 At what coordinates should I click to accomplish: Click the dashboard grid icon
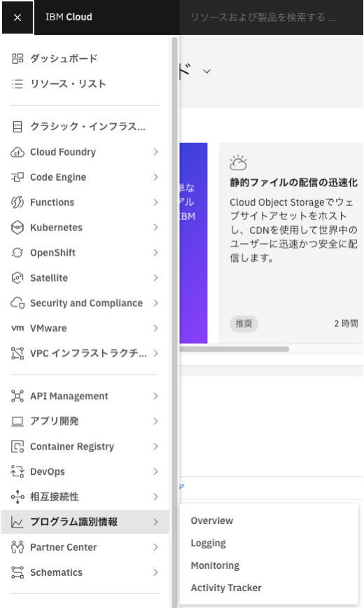pyautogui.click(x=17, y=59)
